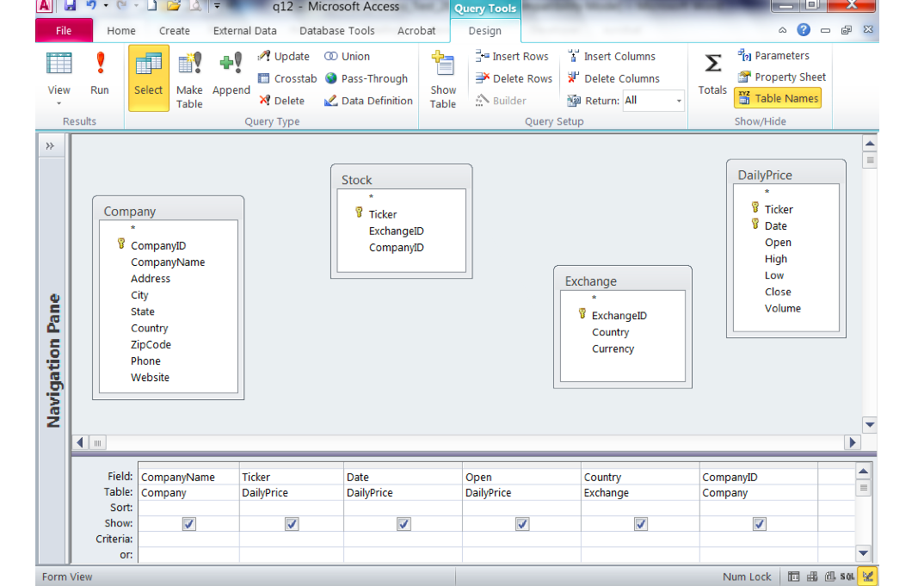The image size is (924, 586).
Task: Click the Sort cell under Date
Action: pyautogui.click(x=403, y=508)
